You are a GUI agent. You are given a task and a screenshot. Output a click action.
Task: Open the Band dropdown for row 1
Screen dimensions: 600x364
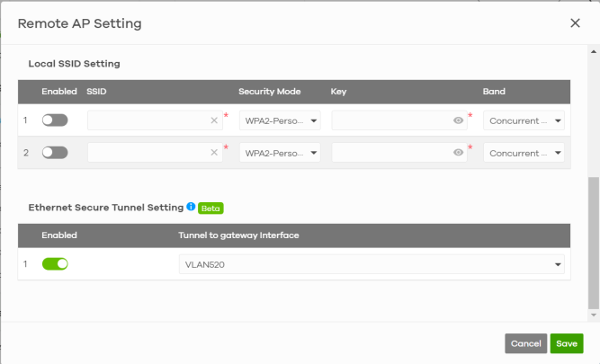[x=524, y=120]
